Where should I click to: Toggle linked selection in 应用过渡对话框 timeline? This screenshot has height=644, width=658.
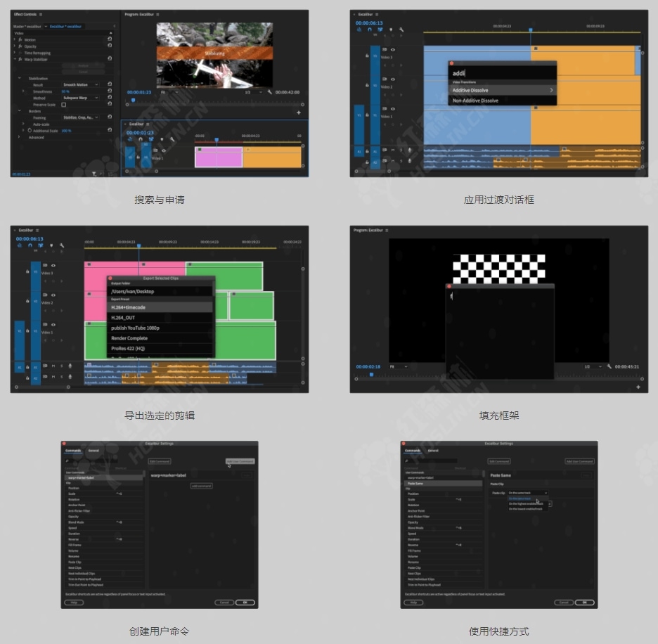(x=380, y=30)
